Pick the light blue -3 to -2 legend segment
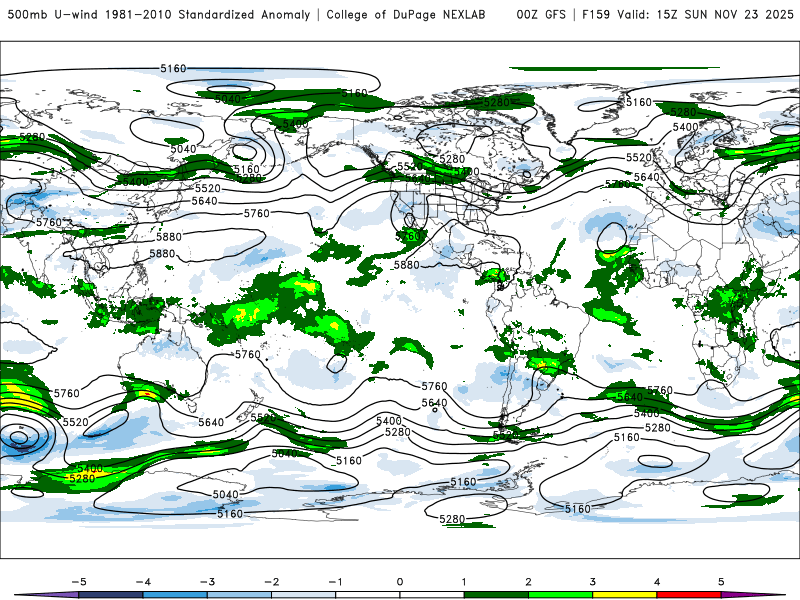The width and height of the screenshot is (800, 600). point(239,595)
